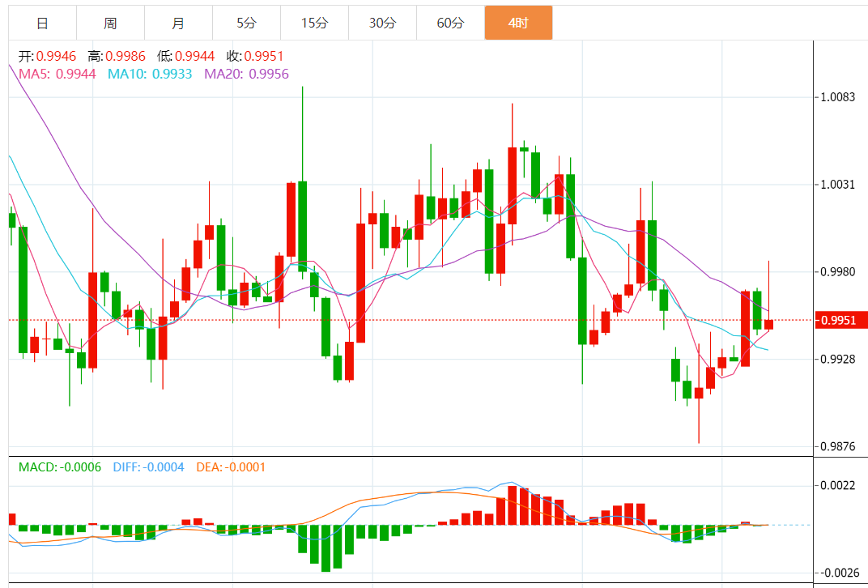868x588 pixels.
Task: Switch to the 日 daily timeframe tab
Action: 43,23
